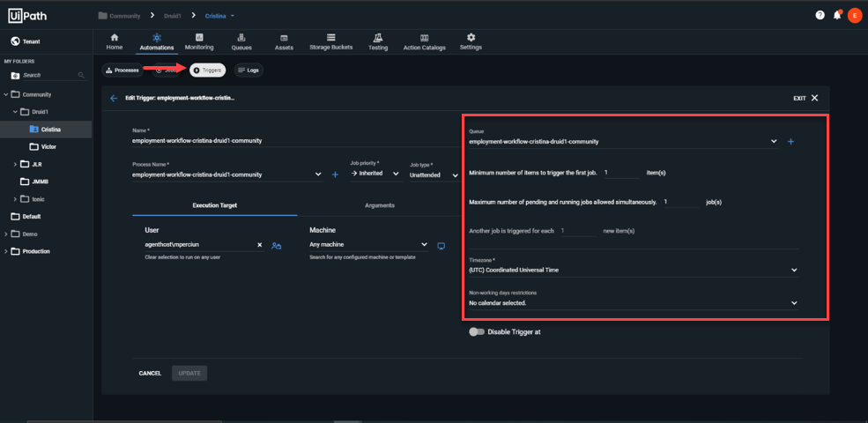Open Non-working days restrictions dropdown
The height and width of the screenshot is (423, 868).
coord(634,303)
